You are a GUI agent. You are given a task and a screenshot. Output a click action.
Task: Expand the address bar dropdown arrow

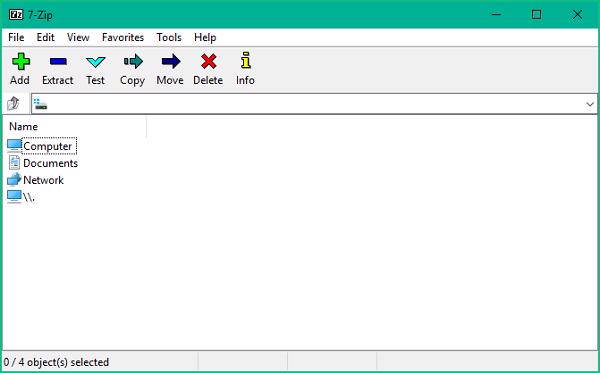[x=590, y=104]
